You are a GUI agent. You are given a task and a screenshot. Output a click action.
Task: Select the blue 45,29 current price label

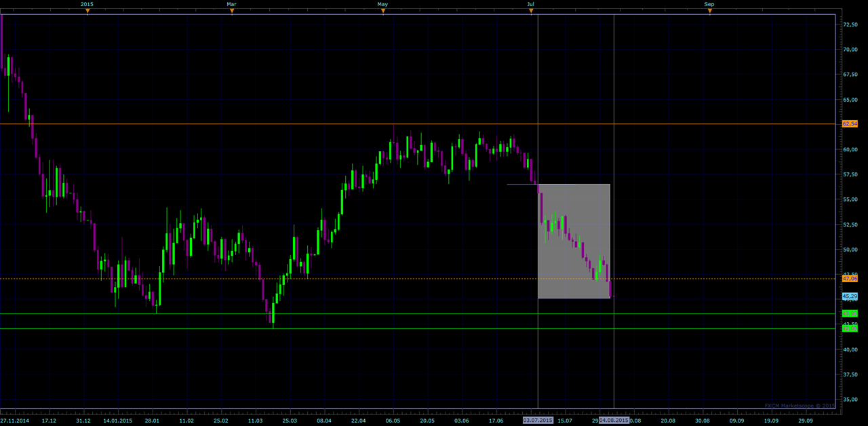tap(850, 296)
